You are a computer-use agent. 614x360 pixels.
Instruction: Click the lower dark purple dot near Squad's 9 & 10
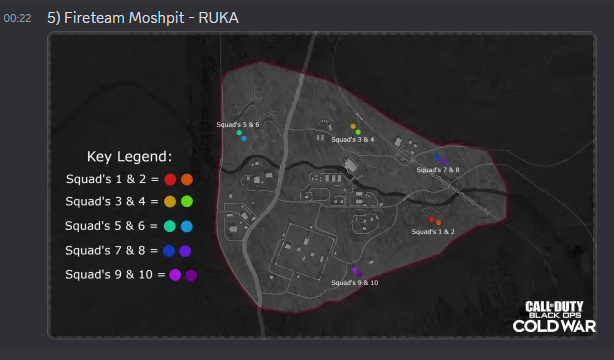pos(359,275)
